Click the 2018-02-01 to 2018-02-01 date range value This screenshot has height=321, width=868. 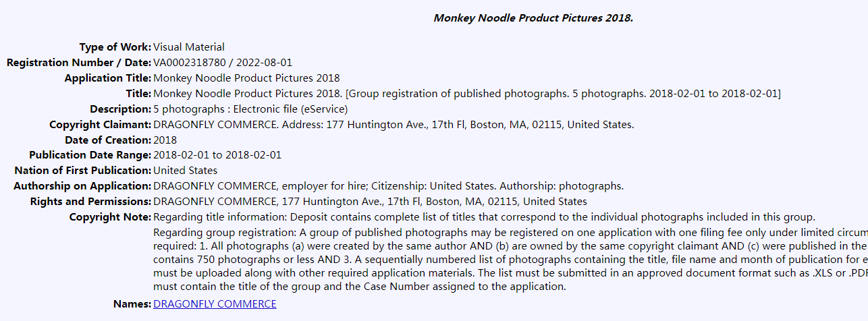click(x=217, y=155)
